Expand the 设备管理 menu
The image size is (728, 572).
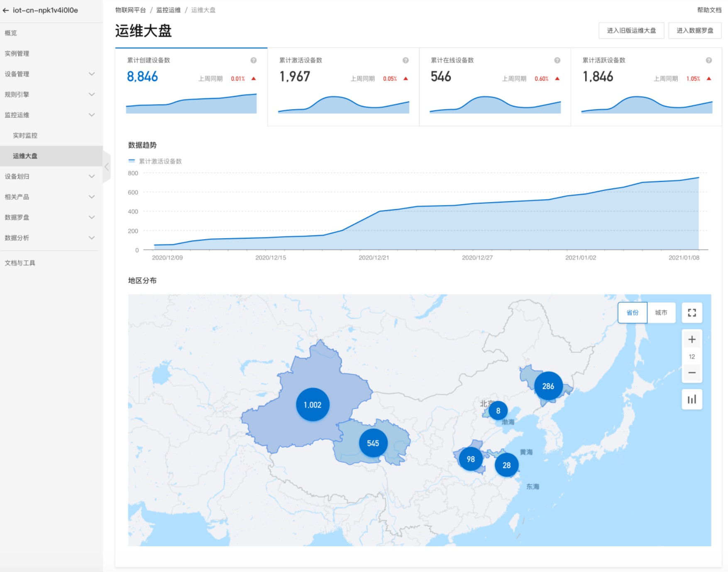tap(51, 74)
